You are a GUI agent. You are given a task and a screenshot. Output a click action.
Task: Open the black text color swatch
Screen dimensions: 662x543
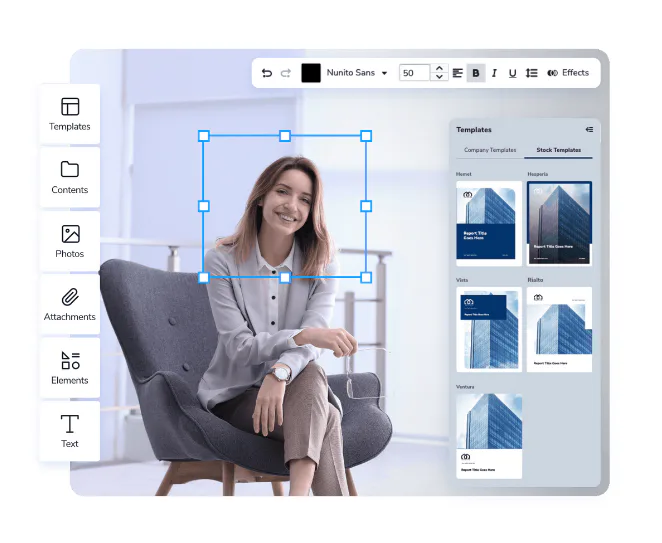(x=311, y=73)
